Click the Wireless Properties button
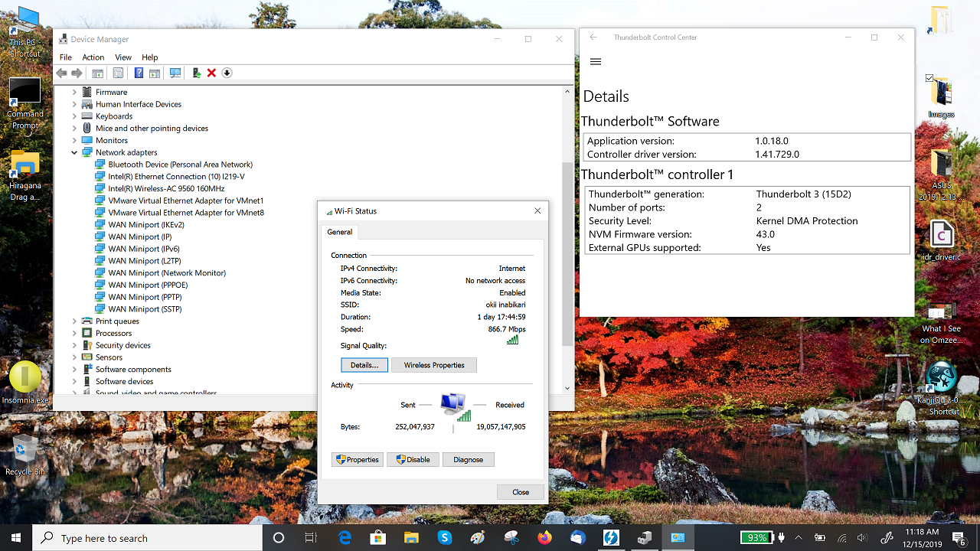 434,365
